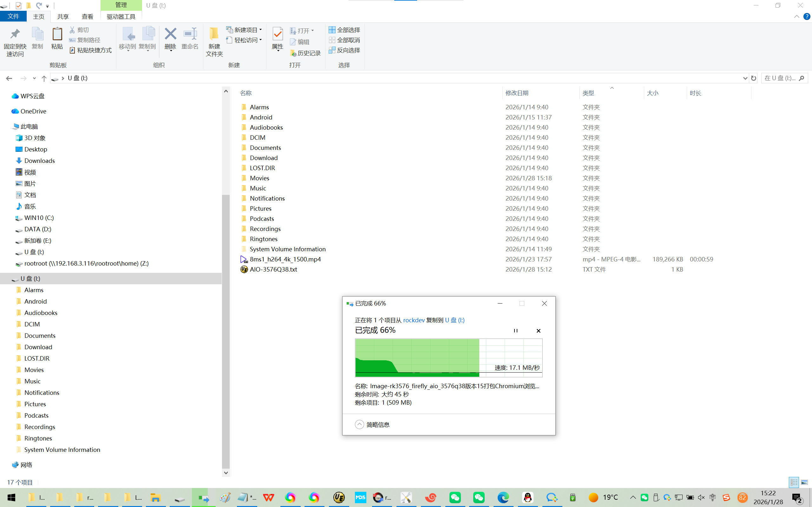Image resolution: width=812 pixels, height=507 pixels.
Task: Pause the file copy operation
Action: (x=515, y=331)
